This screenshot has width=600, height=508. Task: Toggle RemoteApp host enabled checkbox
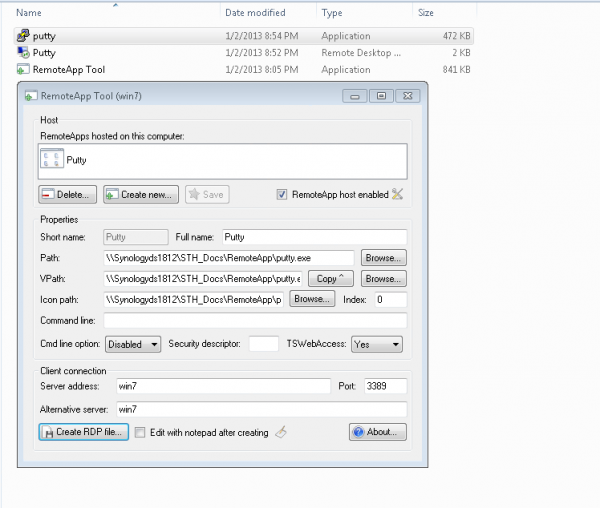pos(282,194)
